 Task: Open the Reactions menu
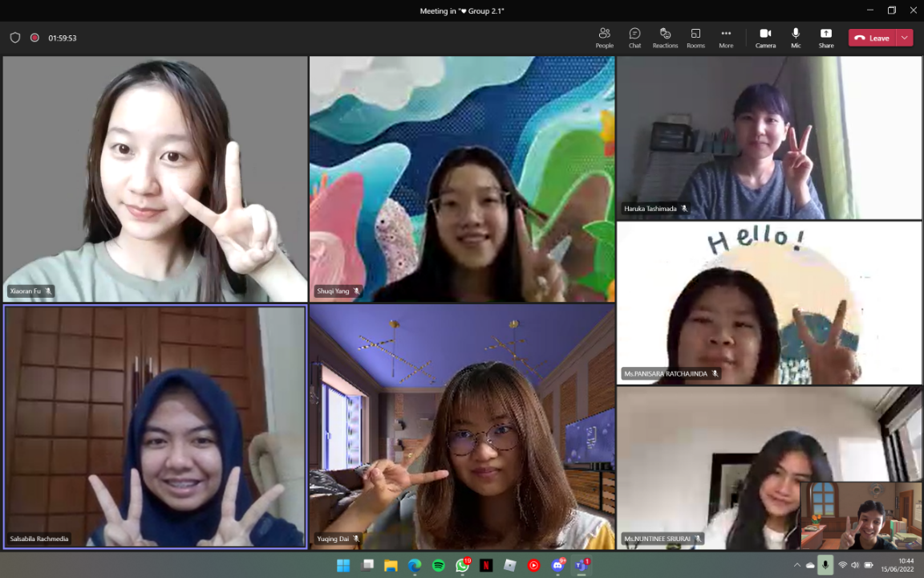point(665,37)
